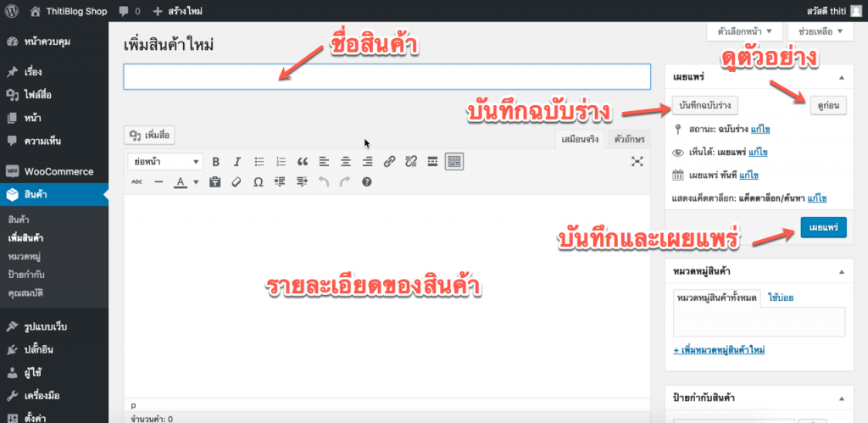Toggle bold formatting in editor toolbar
This screenshot has height=423, width=868.
[215, 161]
